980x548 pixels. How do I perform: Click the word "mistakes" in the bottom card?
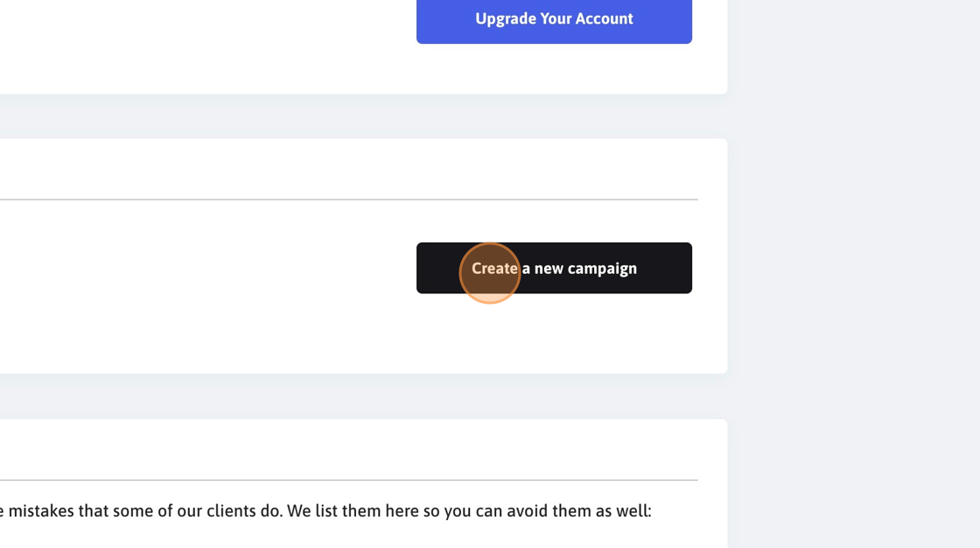coord(40,510)
